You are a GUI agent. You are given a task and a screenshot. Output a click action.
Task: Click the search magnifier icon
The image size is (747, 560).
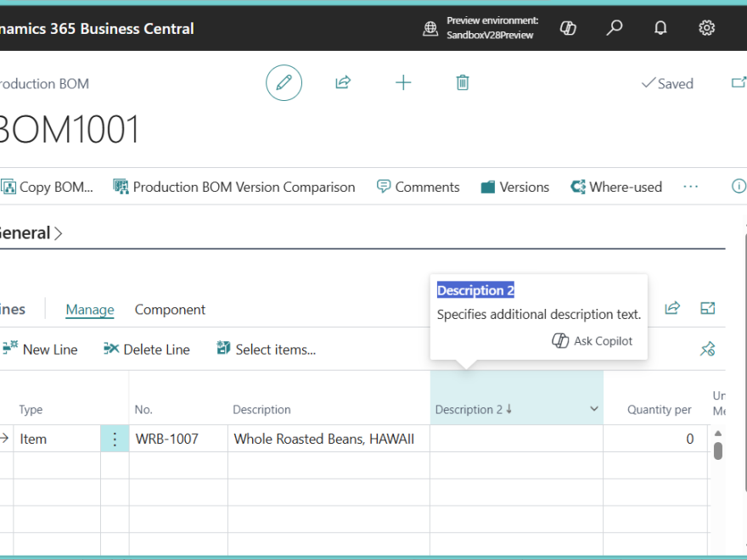615,28
